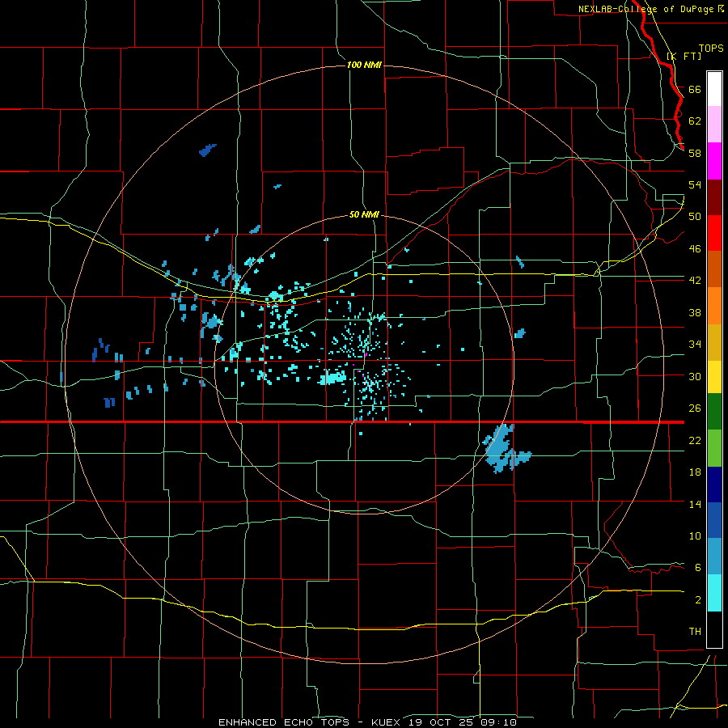The width and height of the screenshot is (728, 728).
Task: Click the dark blue echo in the northwest
Action: pos(207,150)
